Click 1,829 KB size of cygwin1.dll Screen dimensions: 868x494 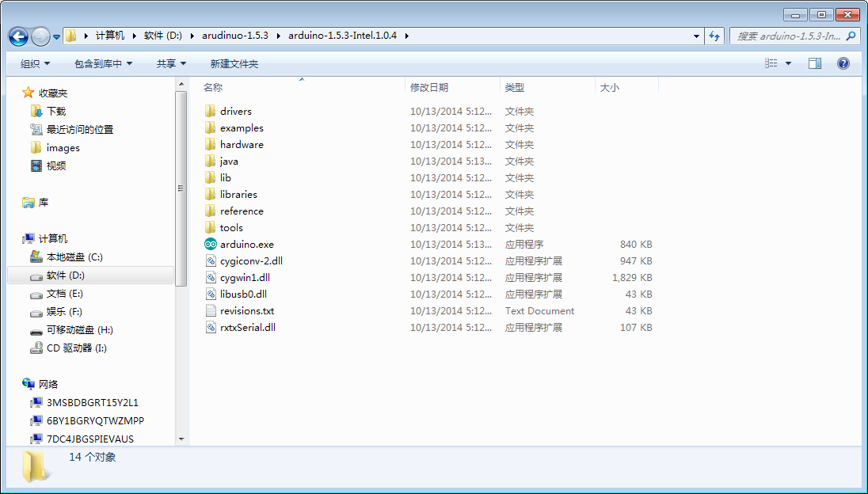(x=632, y=277)
